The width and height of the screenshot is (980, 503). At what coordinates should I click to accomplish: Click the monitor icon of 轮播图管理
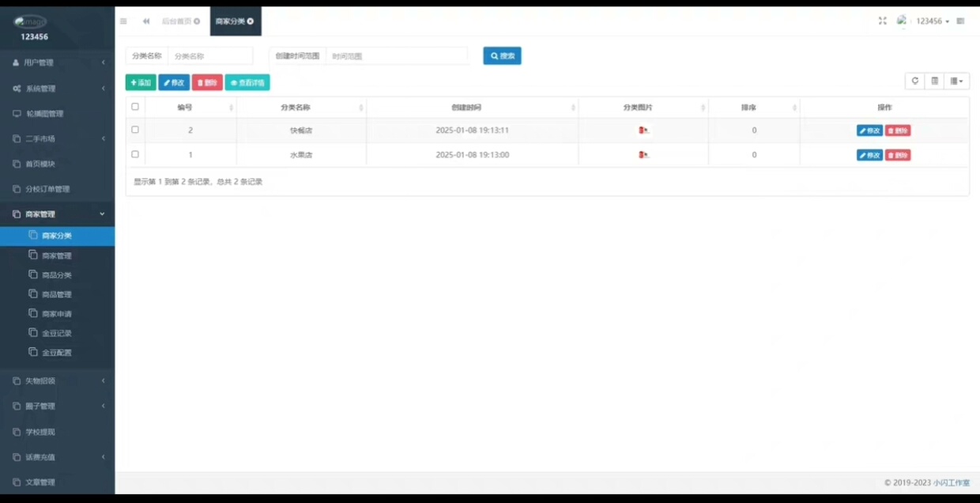coord(17,113)
